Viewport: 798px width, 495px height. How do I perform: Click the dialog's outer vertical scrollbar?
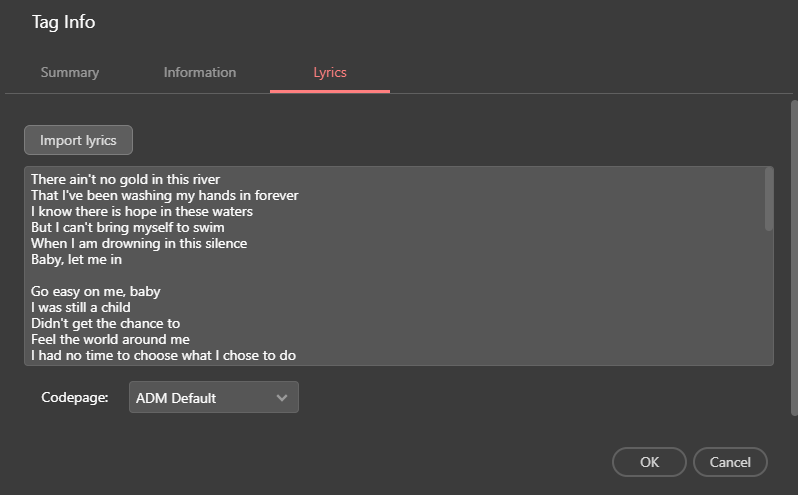point(794,250)
